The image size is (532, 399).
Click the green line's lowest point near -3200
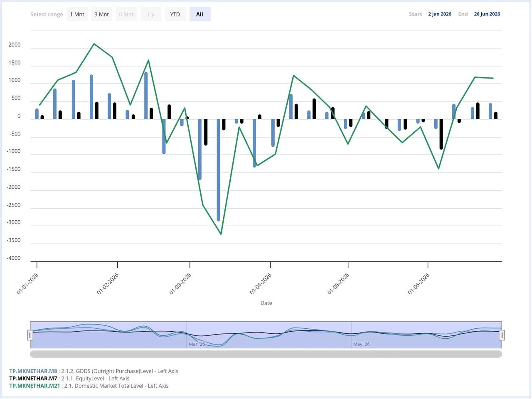tap(221, 234)
